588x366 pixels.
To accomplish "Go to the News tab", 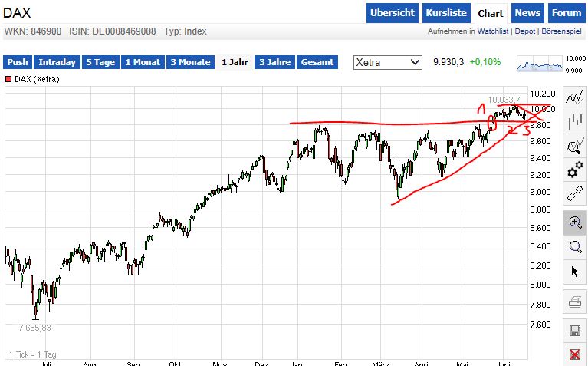I will [x=527, y=13].
